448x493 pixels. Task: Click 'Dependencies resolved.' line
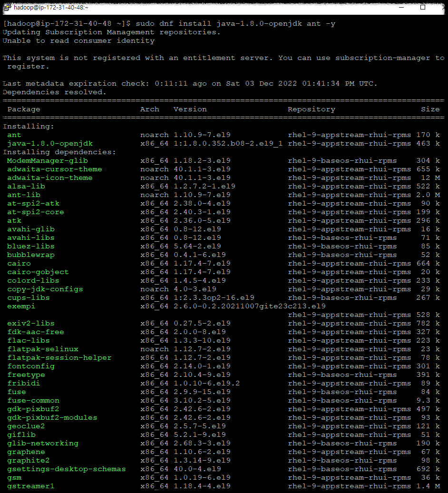click(55, 92)
